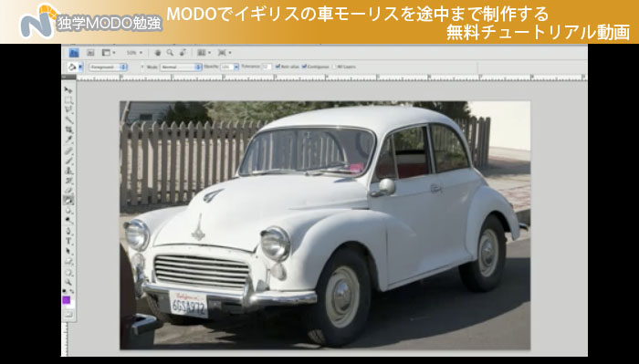Image resolution: width=639 pixels, height=364 pixels.
Task: Click the Tolerance input field
Action: [267, 67]
